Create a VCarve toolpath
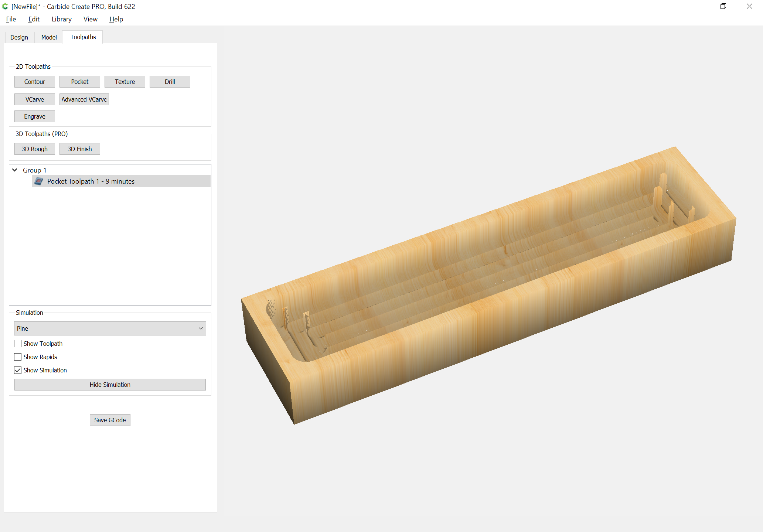 35,99
